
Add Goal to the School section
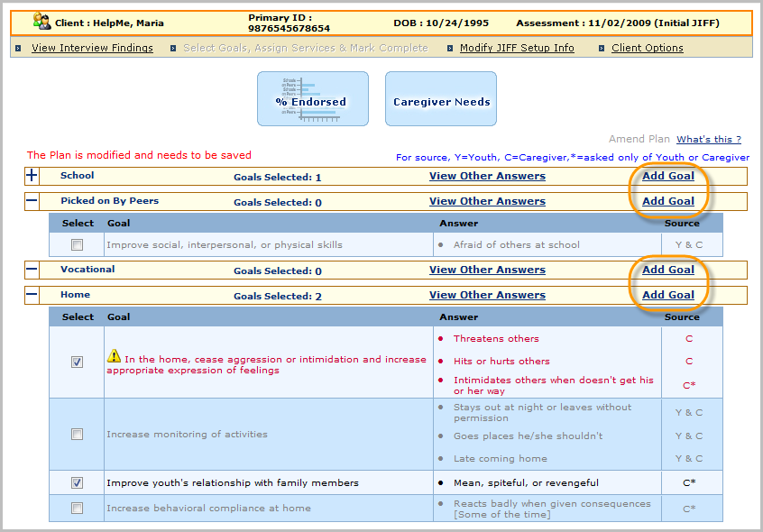click(668, 176)
